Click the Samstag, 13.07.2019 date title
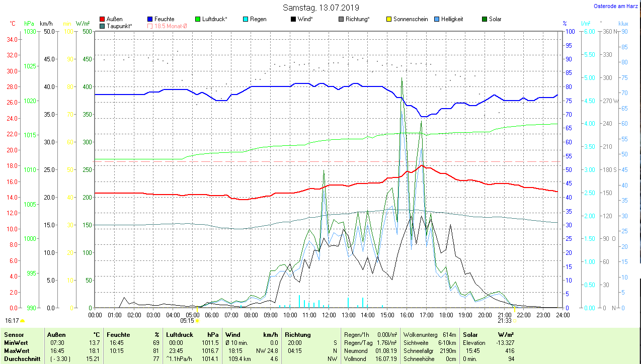Screen dimensions: 641x364 pos(320,8)
